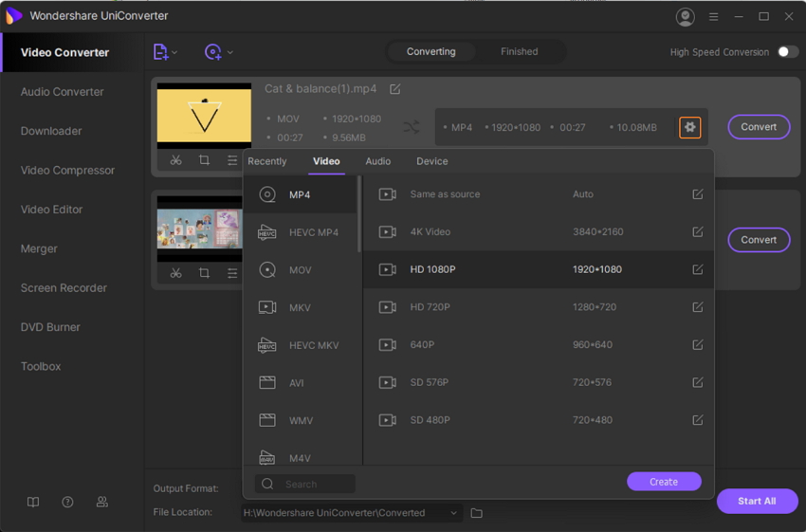This screenshot has width=806, height=532.
Task: Convert the Cat & balance(1).mp4 file
Action: [x=759, y=127]
